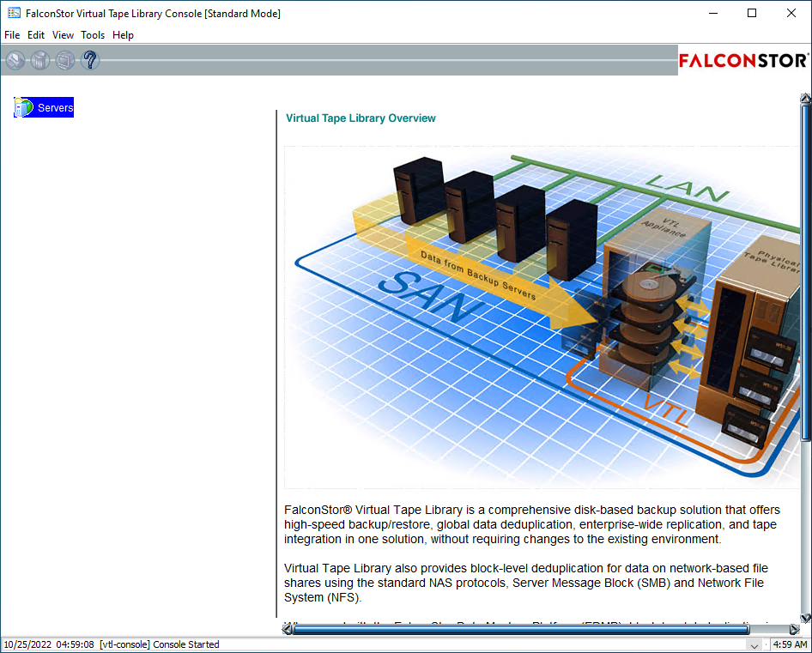Click the paragraph beginning FalconStor® Virtual Tape Library
This screenshot has height=653, width=812.
pyautogui.click(x=532, y=524)
